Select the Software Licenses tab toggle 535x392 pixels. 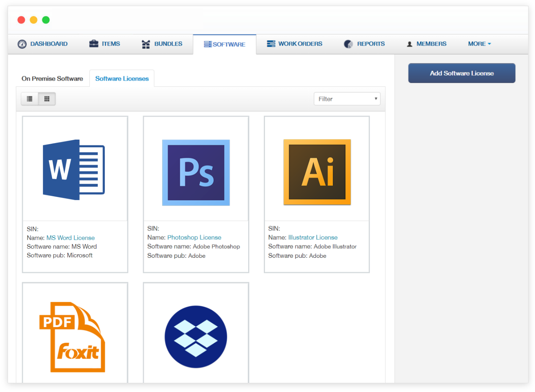pyautogui.click(x=122, y=78)
